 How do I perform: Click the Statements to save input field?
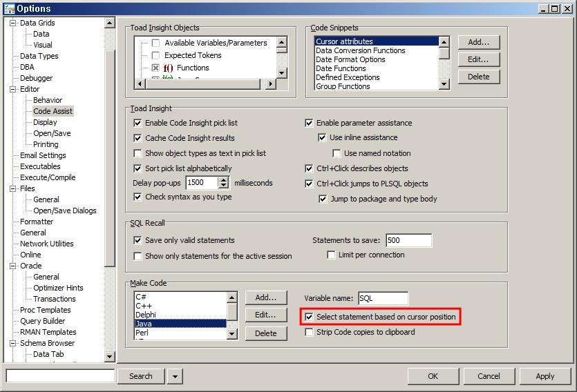(408, 240)
